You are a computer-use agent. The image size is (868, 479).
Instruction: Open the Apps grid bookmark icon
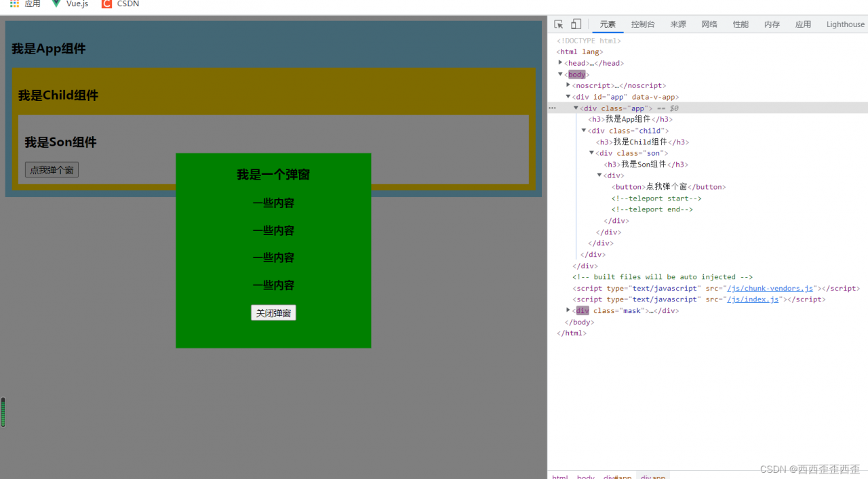coord(14,4)
